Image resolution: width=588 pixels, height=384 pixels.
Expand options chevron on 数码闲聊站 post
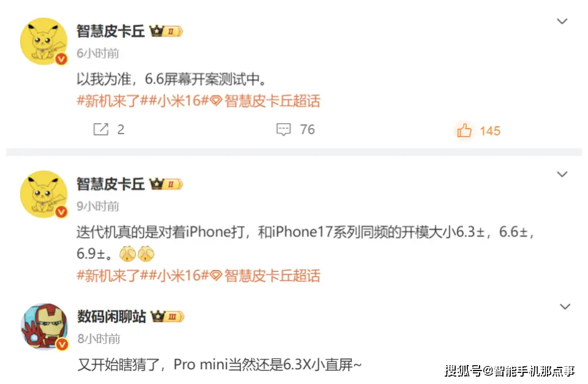565,307
